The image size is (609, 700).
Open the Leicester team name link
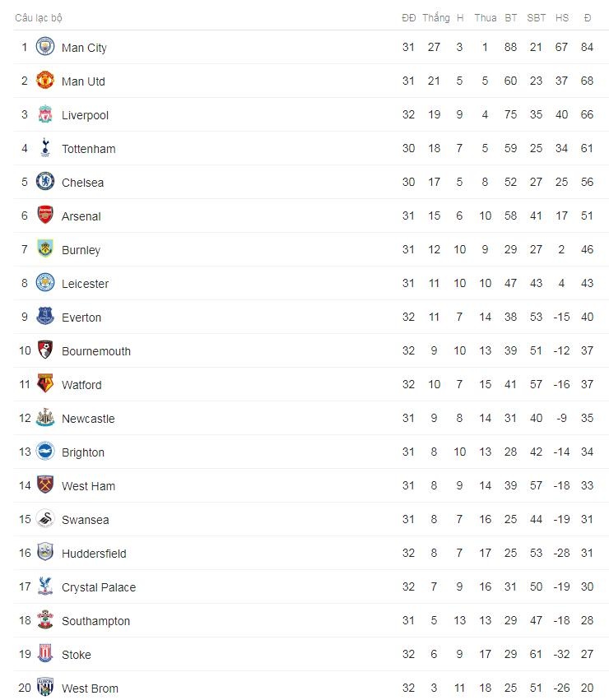85,284
